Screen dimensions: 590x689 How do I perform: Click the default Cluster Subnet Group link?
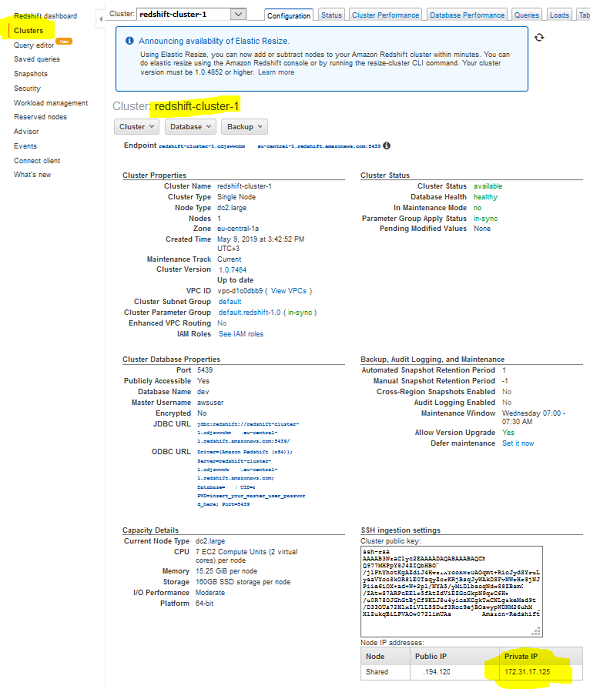pos(230,301)
